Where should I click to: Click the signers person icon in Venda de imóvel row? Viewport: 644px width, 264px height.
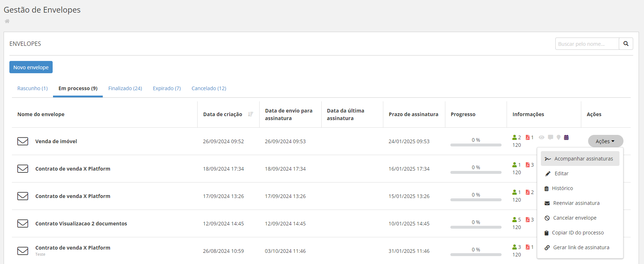515,137
